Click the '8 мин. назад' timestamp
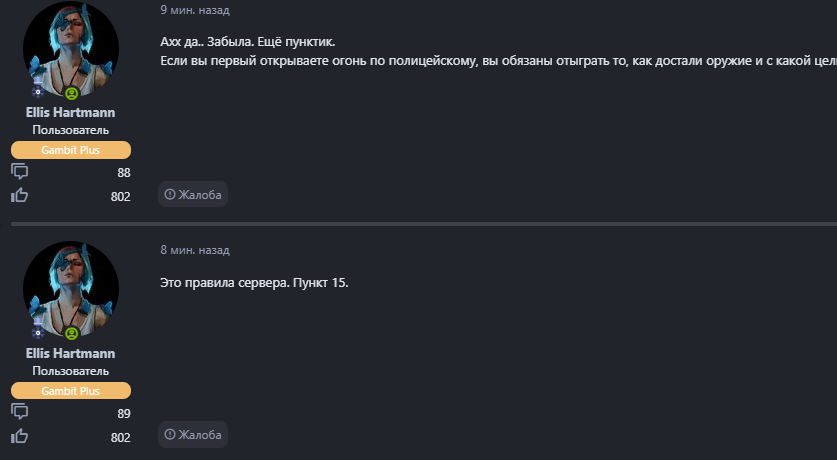Image resolution: width=837 pixels, height=460 pixels. click(194, 250)
